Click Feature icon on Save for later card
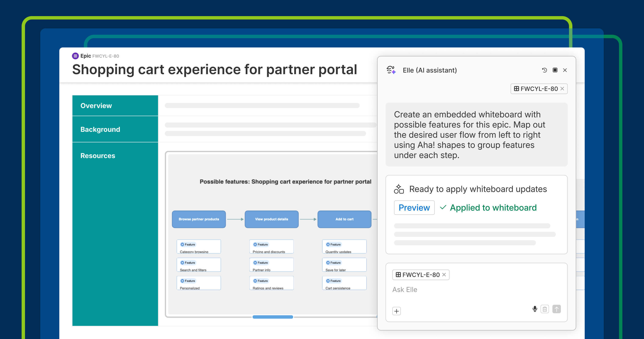The width and height of the screenshot is (644, 339). point(328,263)
